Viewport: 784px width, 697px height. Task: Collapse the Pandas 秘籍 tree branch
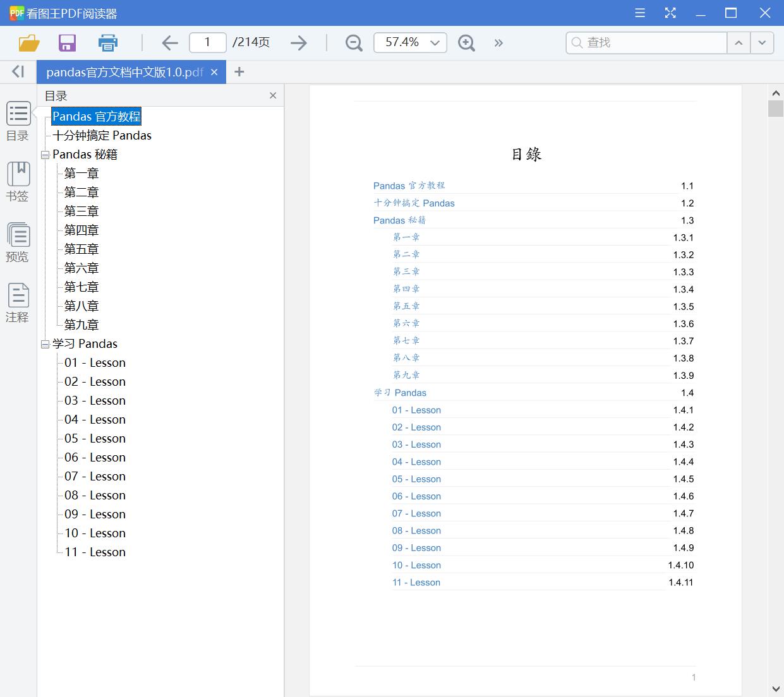[44, 154]
